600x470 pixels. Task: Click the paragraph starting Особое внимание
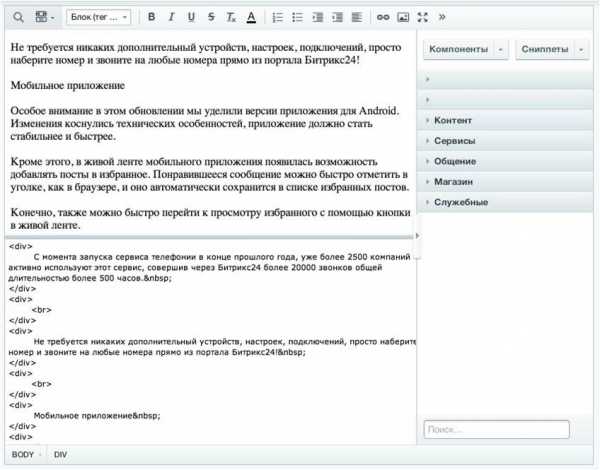[x=205, y=123]
